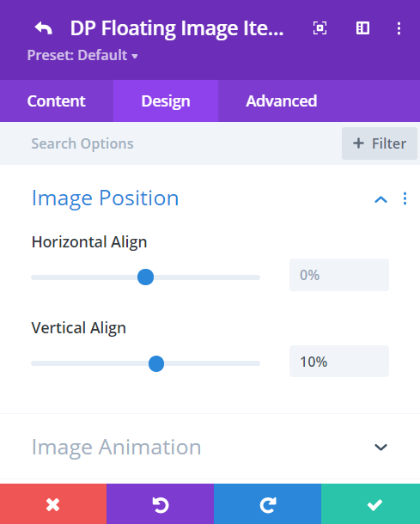The height and width of the screenshot is (524, 420).
Task: Click the Vertical Align slider handle
Action: [x=156, y=363]
